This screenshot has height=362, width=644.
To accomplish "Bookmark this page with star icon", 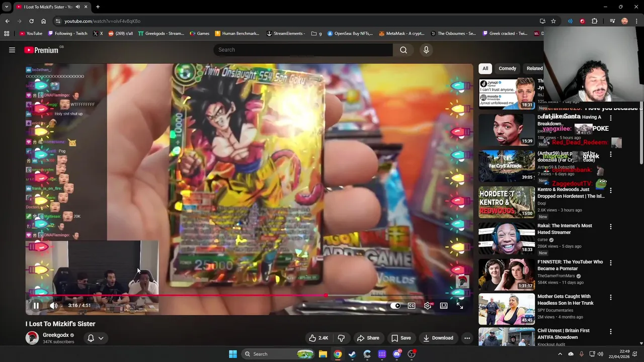I will 553,21.
